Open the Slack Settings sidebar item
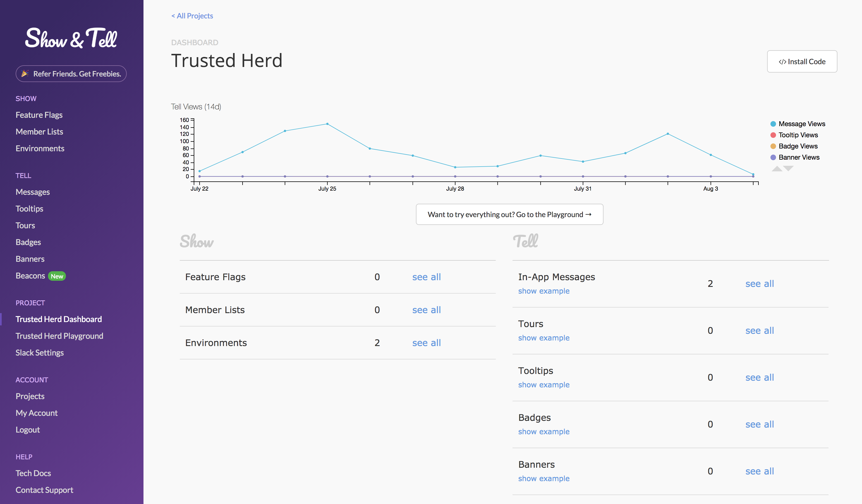 point(40,352)
